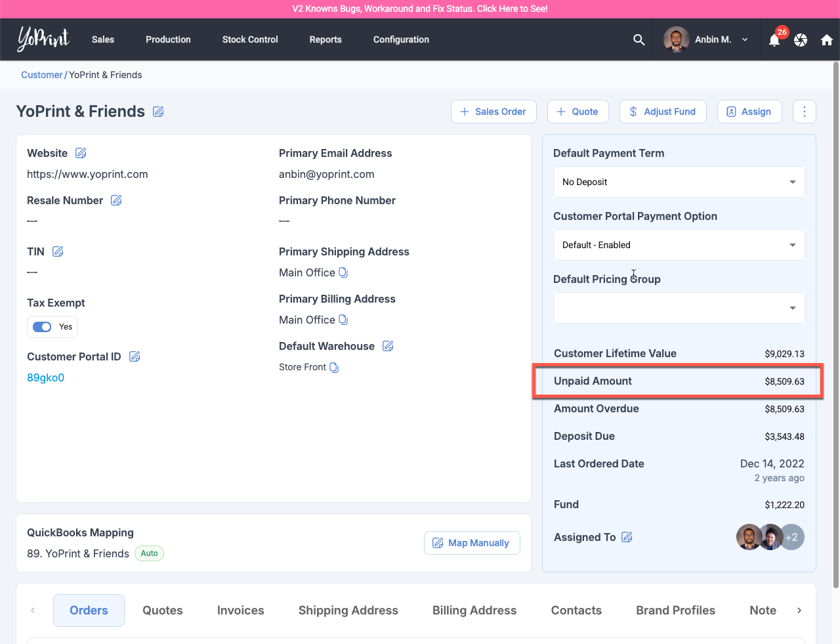
Task: Open the 89gko0 portal ID link
Action: 45,377
